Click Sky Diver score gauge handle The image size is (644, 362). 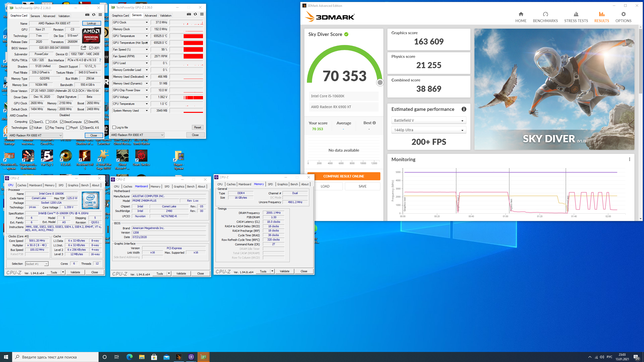(x=380, y=82)
